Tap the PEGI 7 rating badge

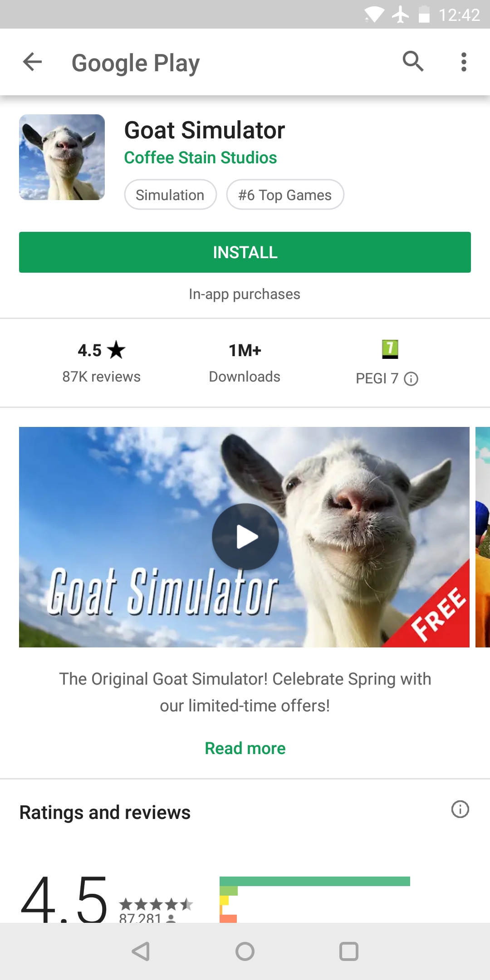pyautogui.click(x=390, y=349)
